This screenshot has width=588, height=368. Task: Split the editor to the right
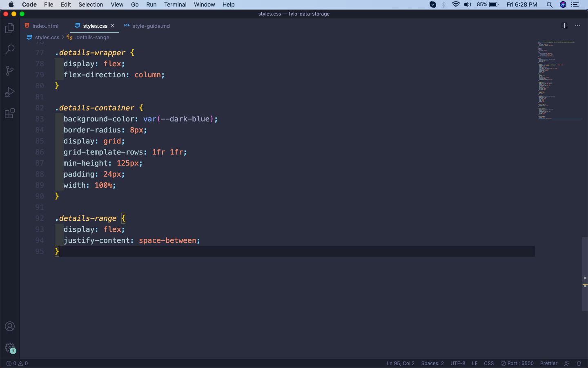(564, 26)
